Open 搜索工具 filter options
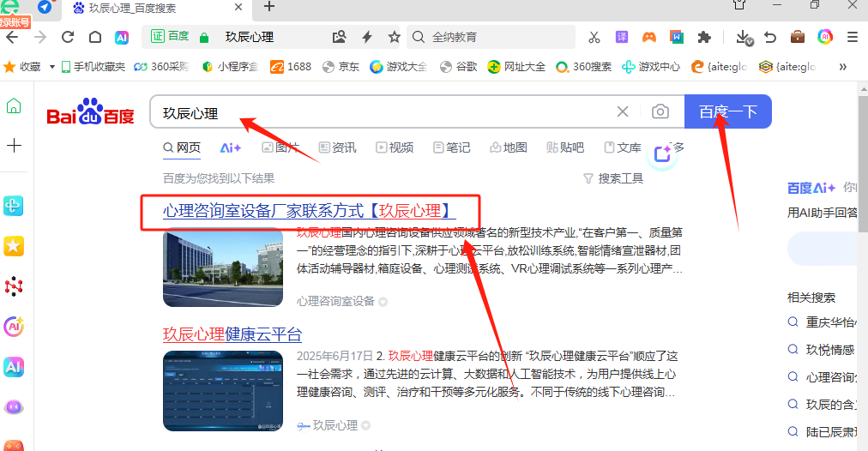This screenshot has width=868, height=451. pos(612,178)
